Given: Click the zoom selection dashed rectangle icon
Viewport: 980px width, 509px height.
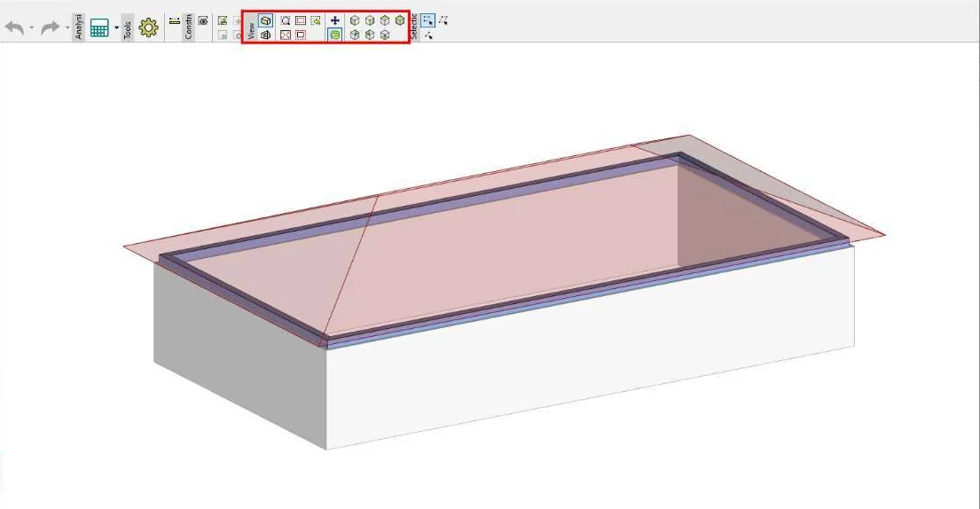Looking at the screenshot, I should [301, 35].
